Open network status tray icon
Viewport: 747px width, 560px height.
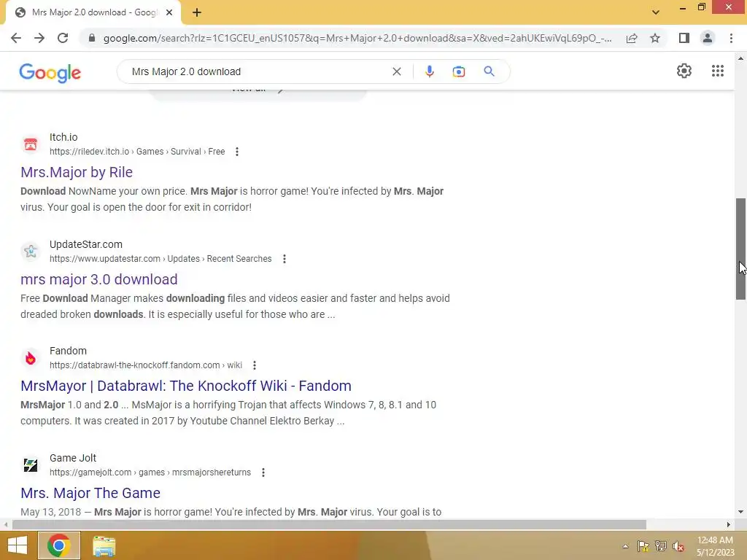coord(661,546)
